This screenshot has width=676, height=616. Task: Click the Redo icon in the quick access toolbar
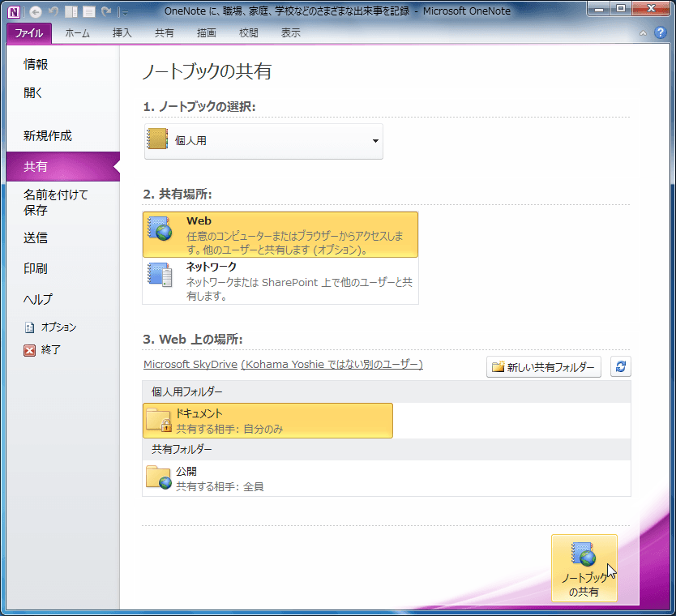click(x=106, y=11)
